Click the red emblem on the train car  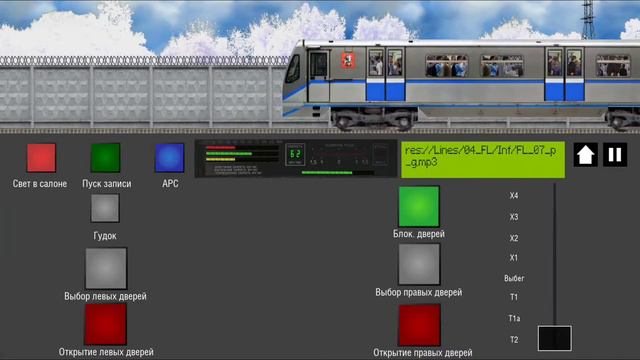[348, 60]
